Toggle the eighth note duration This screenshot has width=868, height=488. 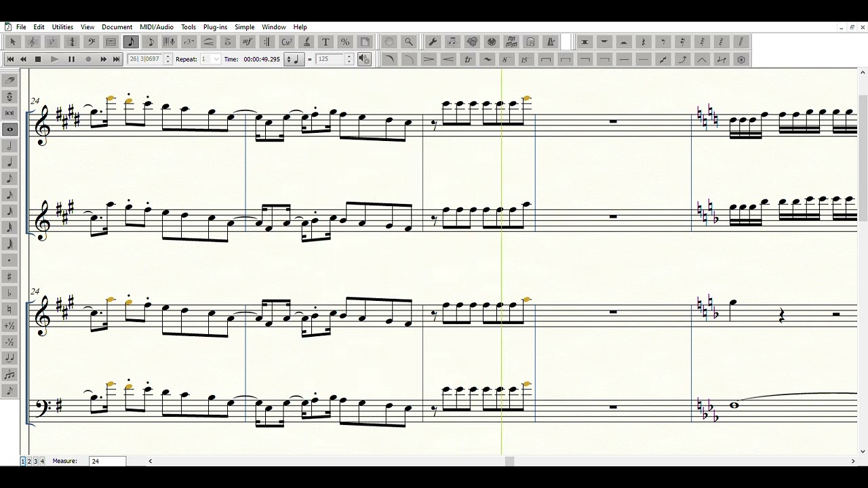click(x=10, y=178)
